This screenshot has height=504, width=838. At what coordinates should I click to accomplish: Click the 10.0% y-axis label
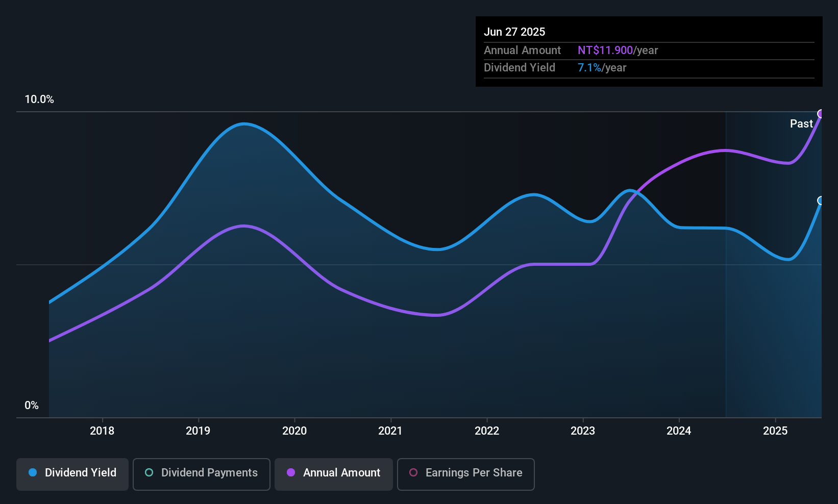(x=39, y=99)
